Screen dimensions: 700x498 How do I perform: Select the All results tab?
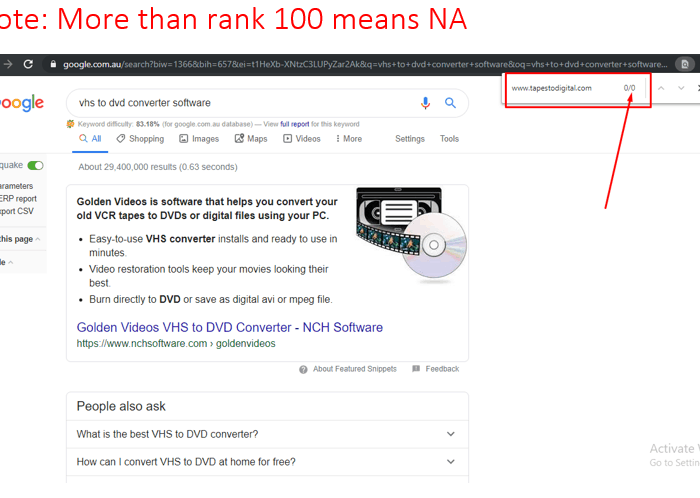click(x=90, y=139)
